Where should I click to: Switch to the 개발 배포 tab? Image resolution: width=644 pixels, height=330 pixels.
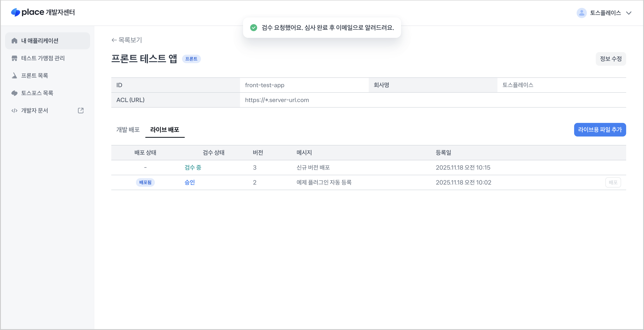pyautogui.click(x=128, y=130)
